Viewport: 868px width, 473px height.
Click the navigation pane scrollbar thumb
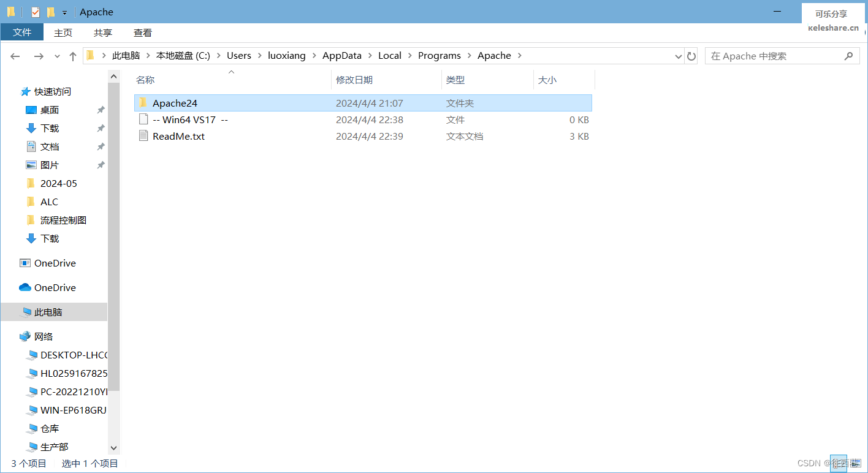tap(113, 237)
